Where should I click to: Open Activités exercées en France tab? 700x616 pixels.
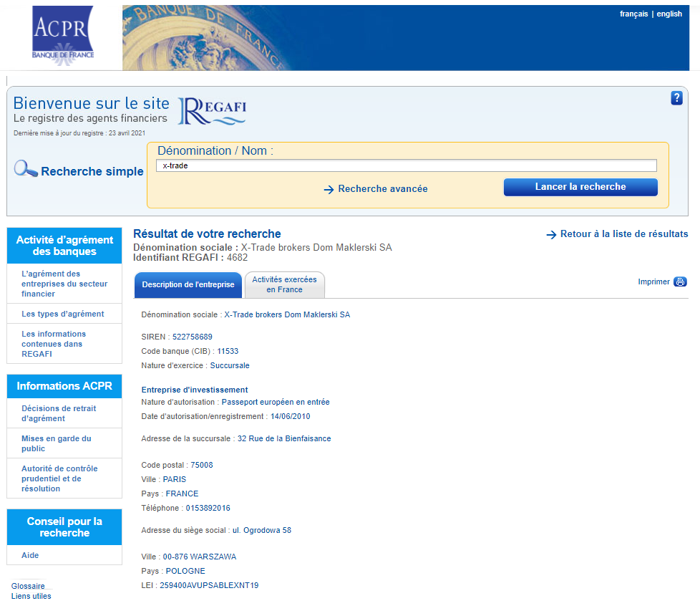(x=284, y=285)
